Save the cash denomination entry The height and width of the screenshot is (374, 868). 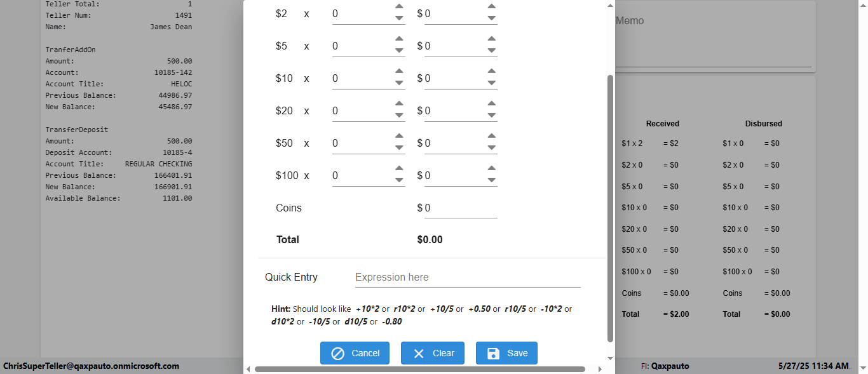pos(506,353)
